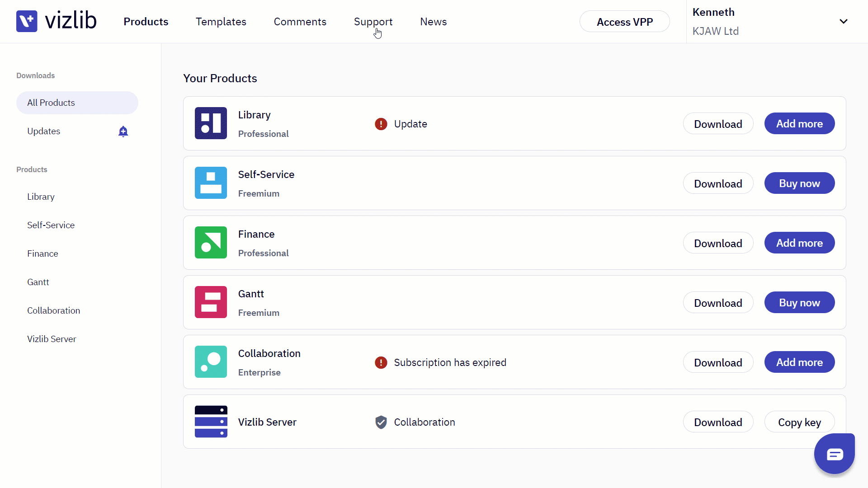Click the Vizlib logo icon
This screenshot has height=488, width=868.
[27, 21]
